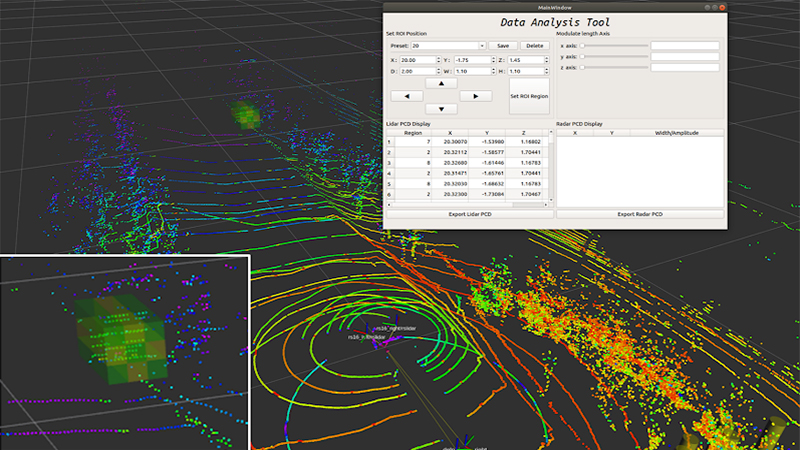The width and height of the screenshot is (800, 450).
Task: Select Region cell 7 in row 1
Action: point(413,142)
